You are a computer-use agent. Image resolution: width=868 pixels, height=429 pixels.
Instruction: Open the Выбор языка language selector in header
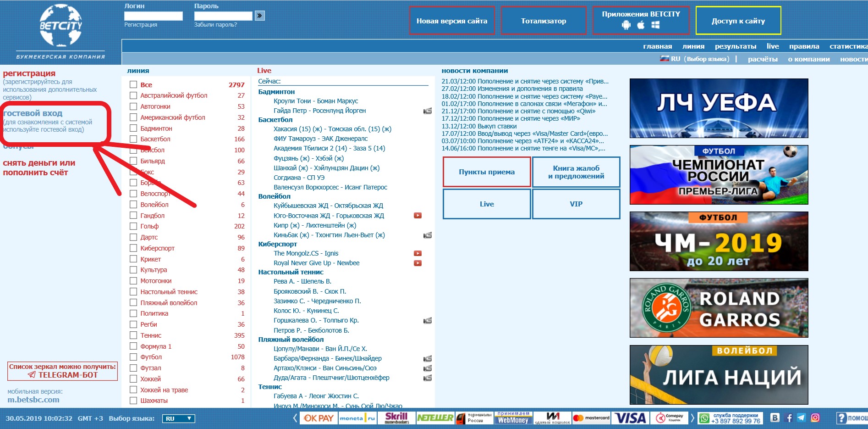706,59
